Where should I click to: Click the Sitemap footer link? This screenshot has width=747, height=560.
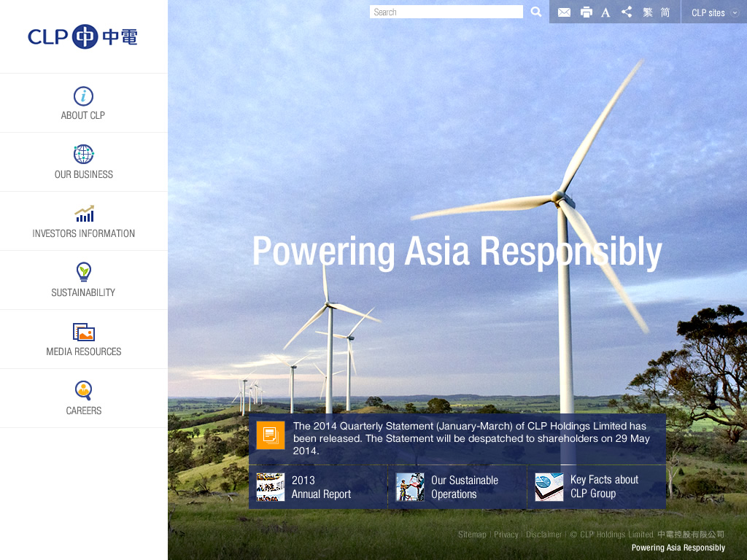point(472,534)
